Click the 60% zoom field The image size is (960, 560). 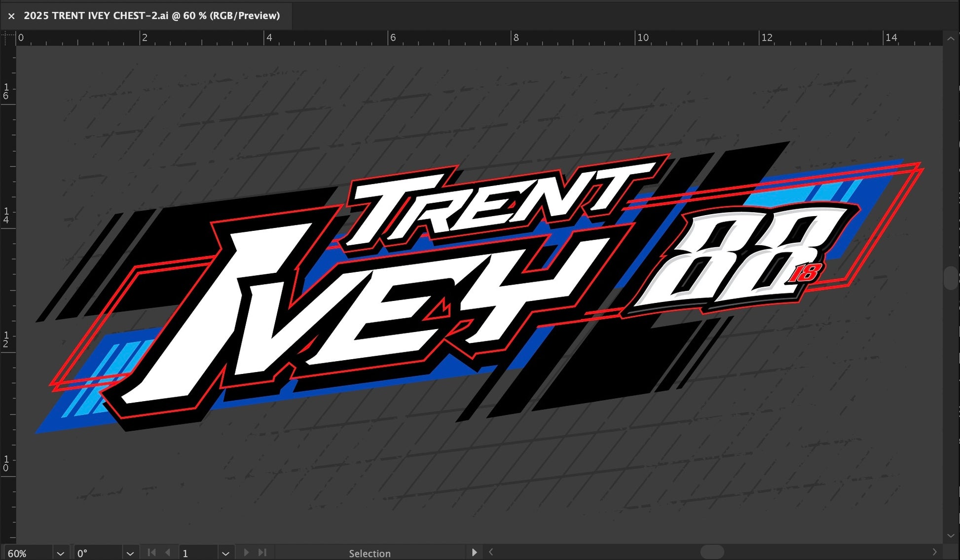click(x=27, y=553)
